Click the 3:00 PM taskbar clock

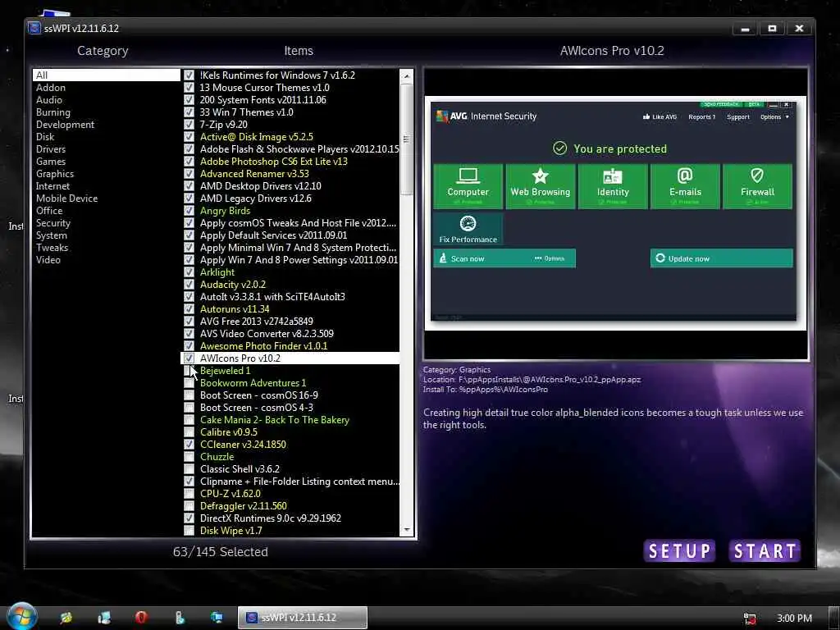click(794, 619)
